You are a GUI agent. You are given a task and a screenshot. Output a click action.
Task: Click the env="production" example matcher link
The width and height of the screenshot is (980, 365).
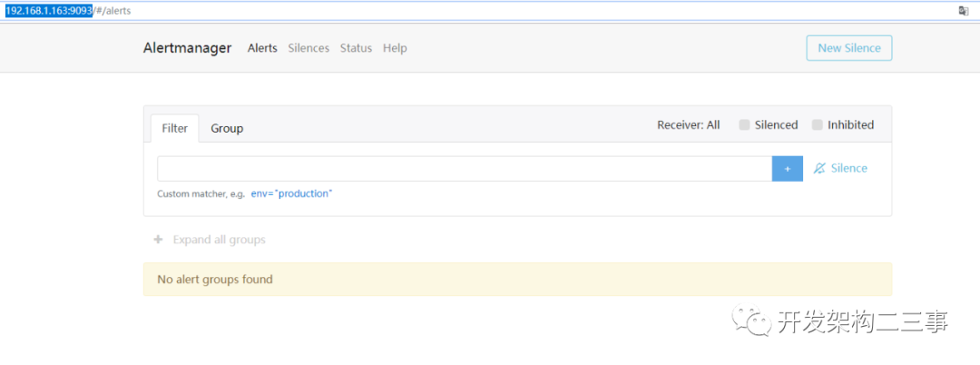tap(291, 193)
